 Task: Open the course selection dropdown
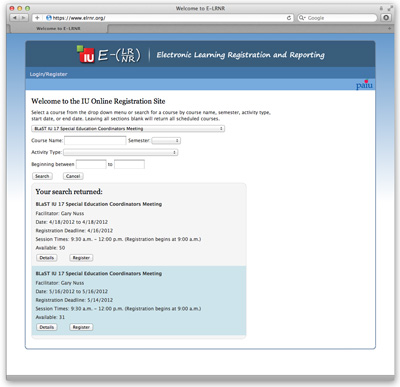click(128, 129)
